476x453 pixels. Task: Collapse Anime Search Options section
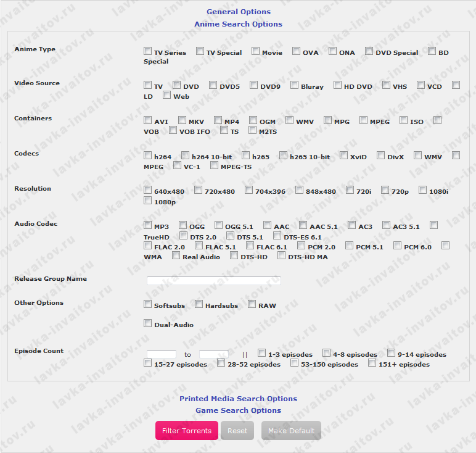238,24
